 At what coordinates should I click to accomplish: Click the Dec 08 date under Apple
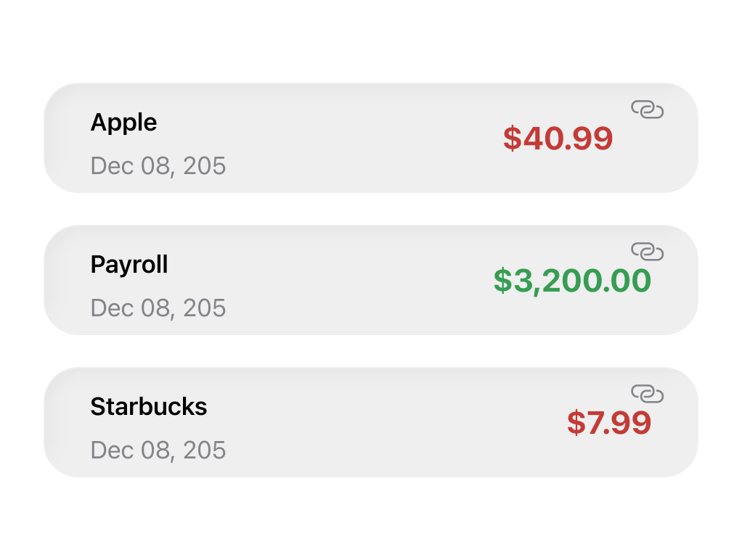click(x=158, y=167)
